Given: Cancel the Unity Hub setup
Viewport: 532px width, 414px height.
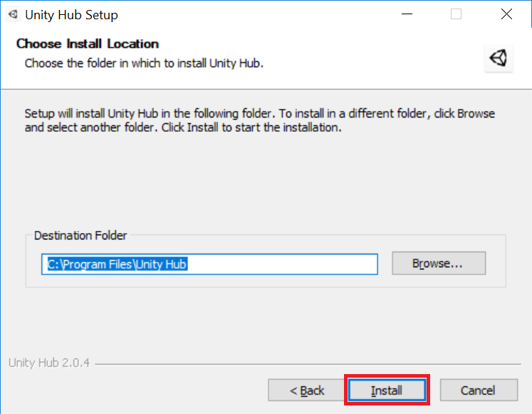Looking at the screenshot, I should (479, 390).
